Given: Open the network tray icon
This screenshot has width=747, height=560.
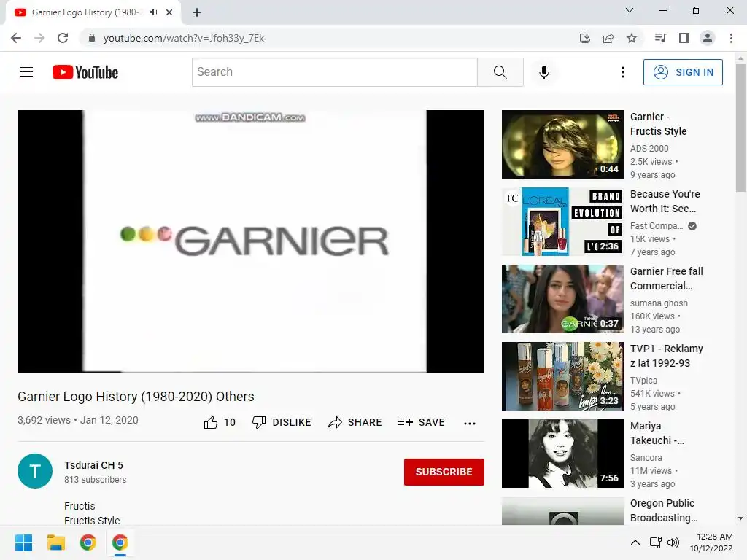Looking at the screenshot, I should [656, 542].
